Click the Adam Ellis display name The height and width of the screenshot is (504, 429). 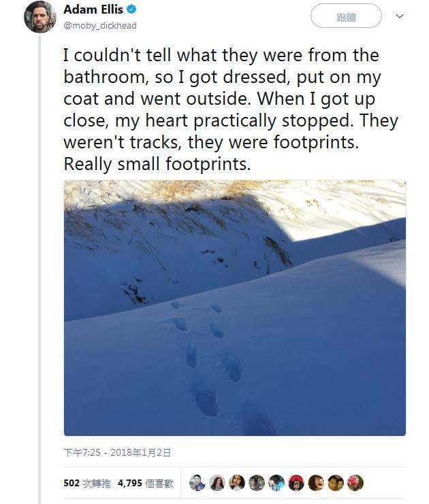pyautogui.click(x=93, y=10)
